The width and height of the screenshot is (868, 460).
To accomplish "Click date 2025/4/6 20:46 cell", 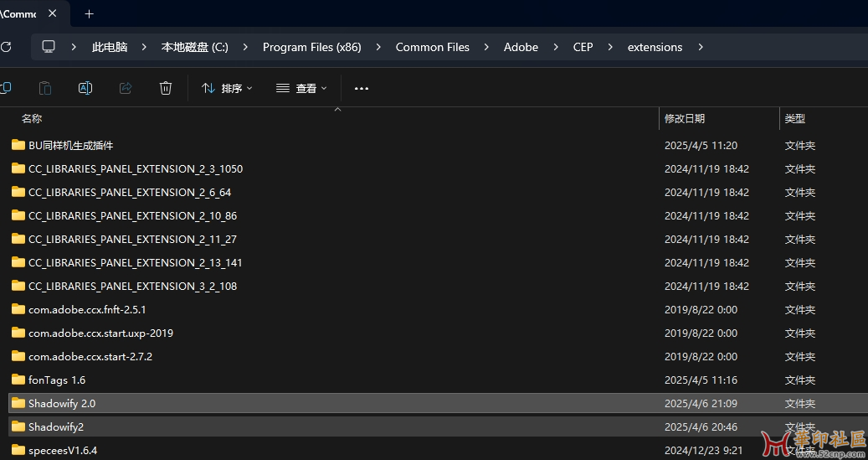I will click(x=701, y=426).
